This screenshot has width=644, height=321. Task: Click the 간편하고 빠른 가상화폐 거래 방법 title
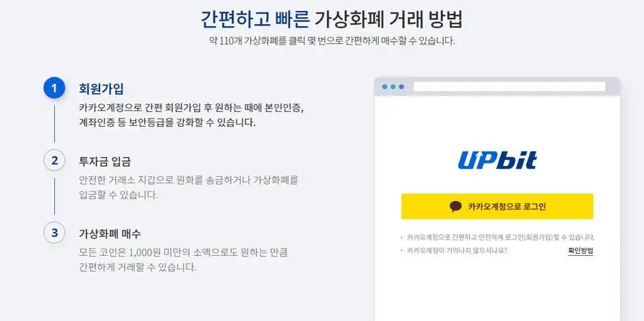coord(331,19)
